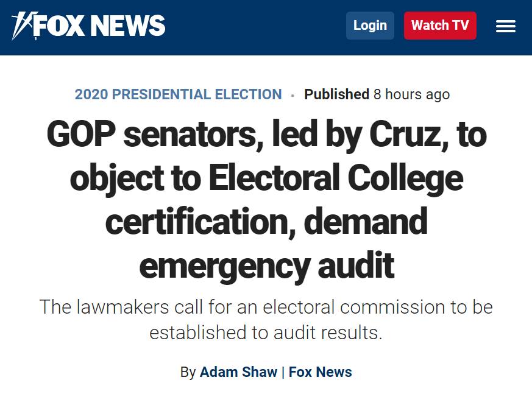Screen dimensions: 532x394
Task: Click the dot separator beside the section link
Action: coord(293,96)
